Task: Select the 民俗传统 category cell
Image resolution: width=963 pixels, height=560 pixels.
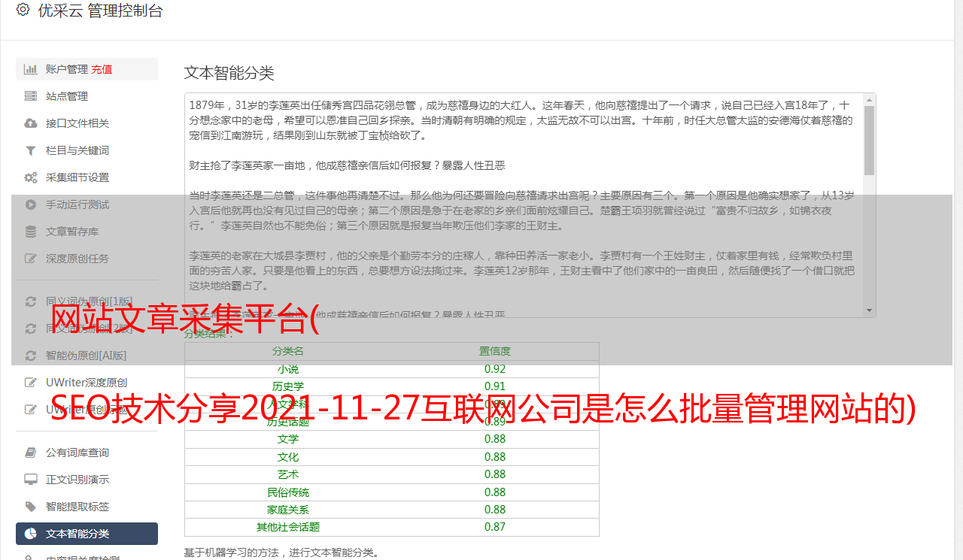Action: (x=288, y=492)
